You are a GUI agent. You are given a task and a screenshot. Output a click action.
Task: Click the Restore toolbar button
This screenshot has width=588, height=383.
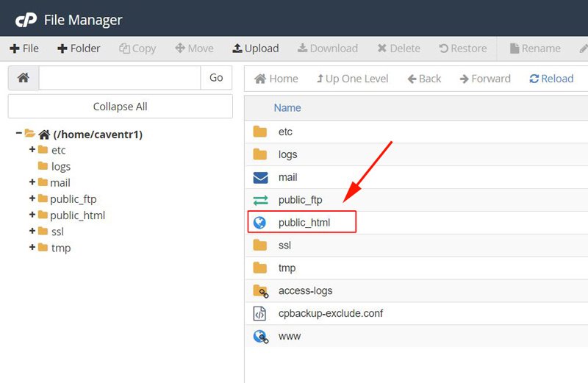coord(463,49)
